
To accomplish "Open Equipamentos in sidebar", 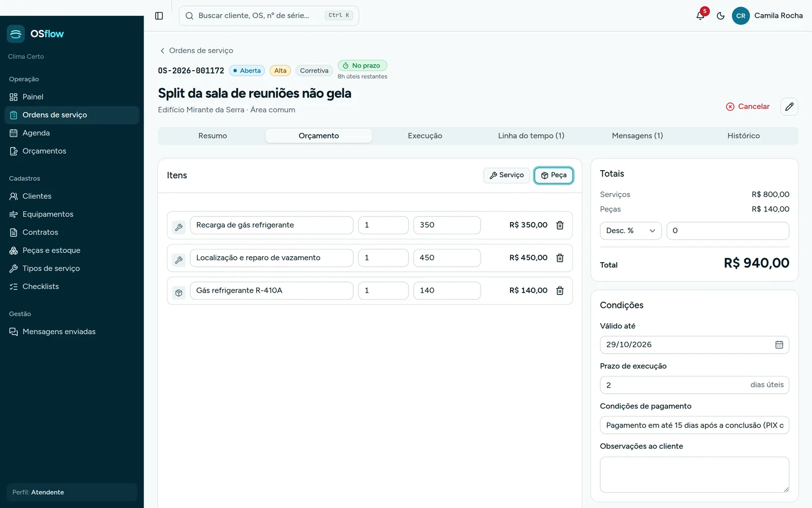I will tap(72, 214).
